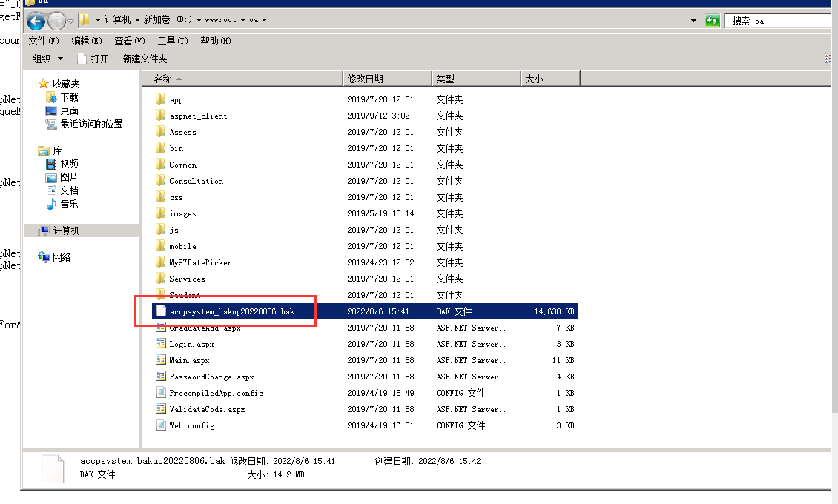The width and height of the screenshot is (838, 504).
Task: Select 计算机 in navigation pane
Action: (65, 231)
